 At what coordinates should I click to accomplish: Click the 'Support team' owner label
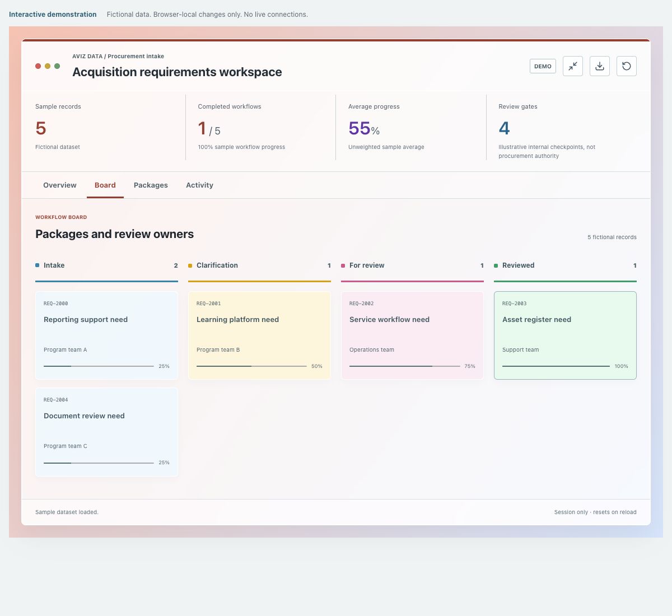point(521,350)
